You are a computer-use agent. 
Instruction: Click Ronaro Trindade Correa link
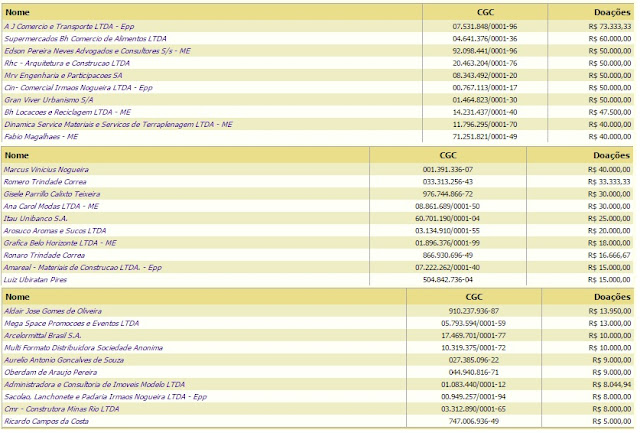pyautogui.click(x=44, y=255)
